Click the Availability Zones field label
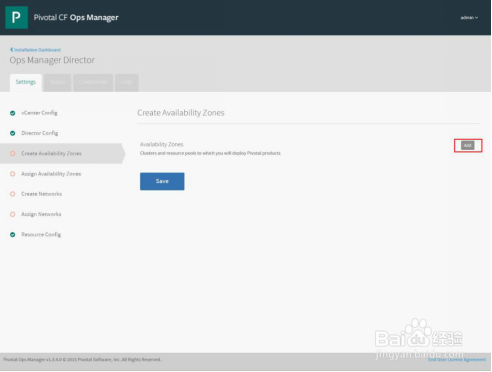This screenshot has width=492, height=372. tap(162, 144)
